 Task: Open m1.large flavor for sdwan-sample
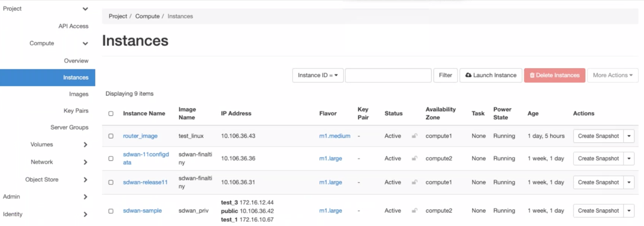330,211
